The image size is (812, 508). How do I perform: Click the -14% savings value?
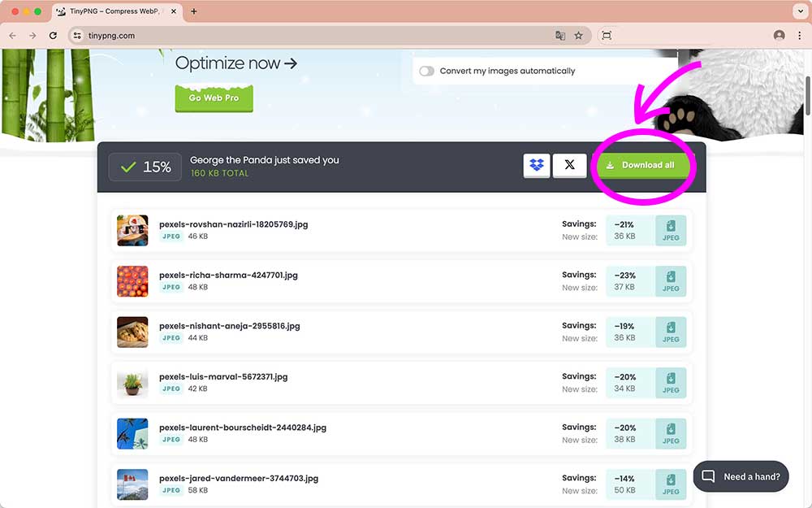tap(624, 479)
